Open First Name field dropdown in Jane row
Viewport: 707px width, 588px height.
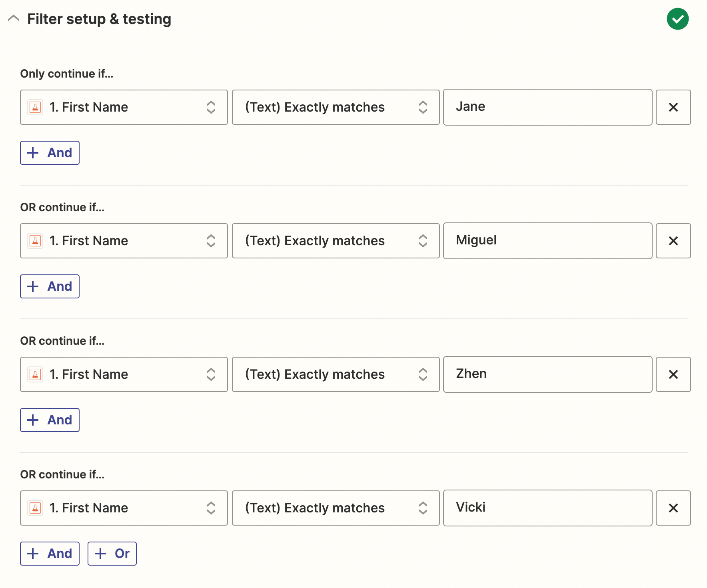[x=124, y=107]
